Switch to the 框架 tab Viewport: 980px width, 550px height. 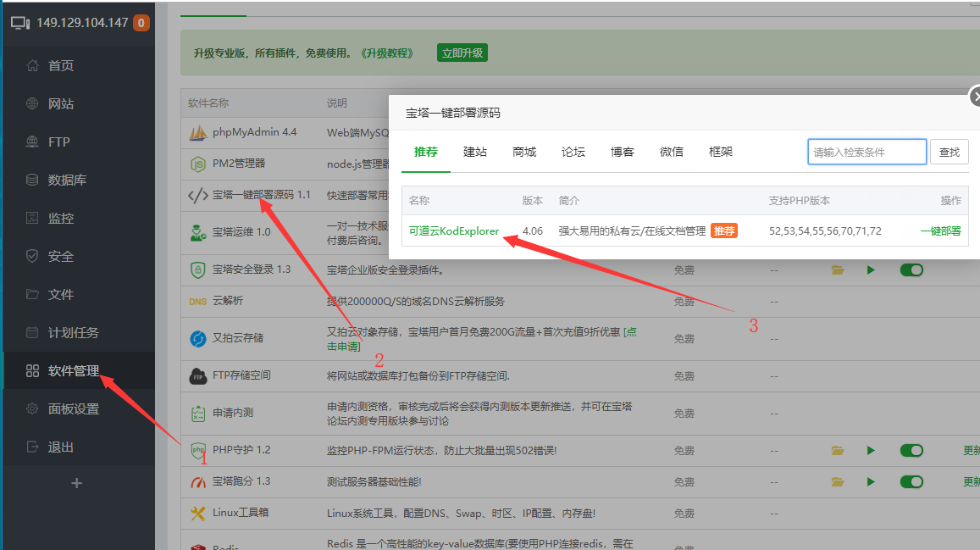pos(721,152)
